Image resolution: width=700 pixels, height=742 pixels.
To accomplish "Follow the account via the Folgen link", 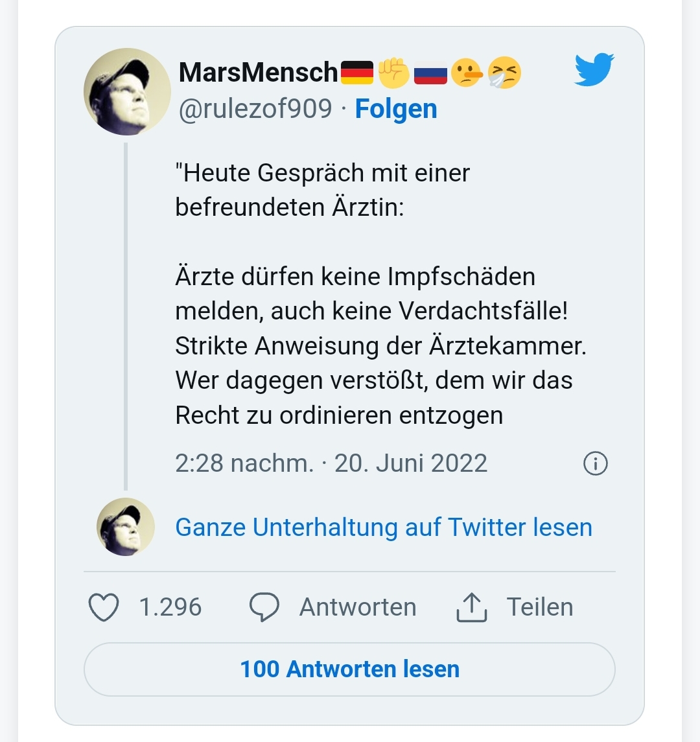I will [x=396, y=109].
